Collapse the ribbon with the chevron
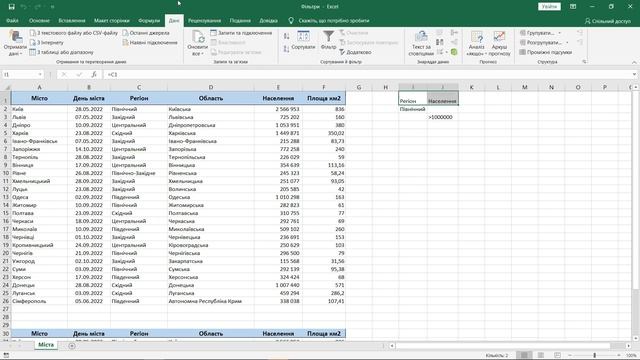640x360 pixels. pyautogui.click(x=634, y=62)
